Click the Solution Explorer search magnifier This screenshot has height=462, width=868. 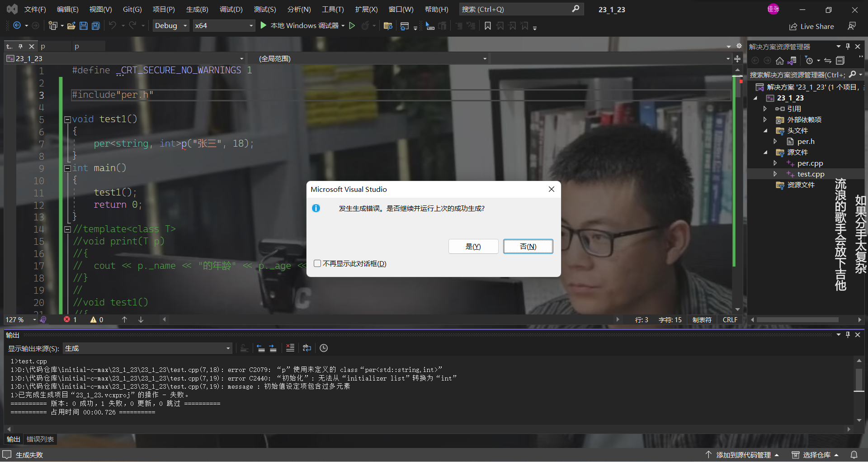(x=852, y=75)
